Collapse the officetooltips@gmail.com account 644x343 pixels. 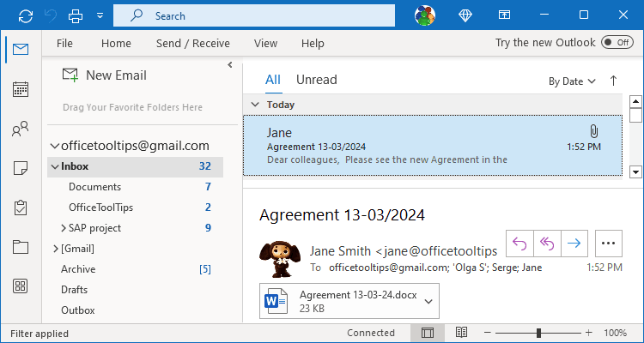54,146
